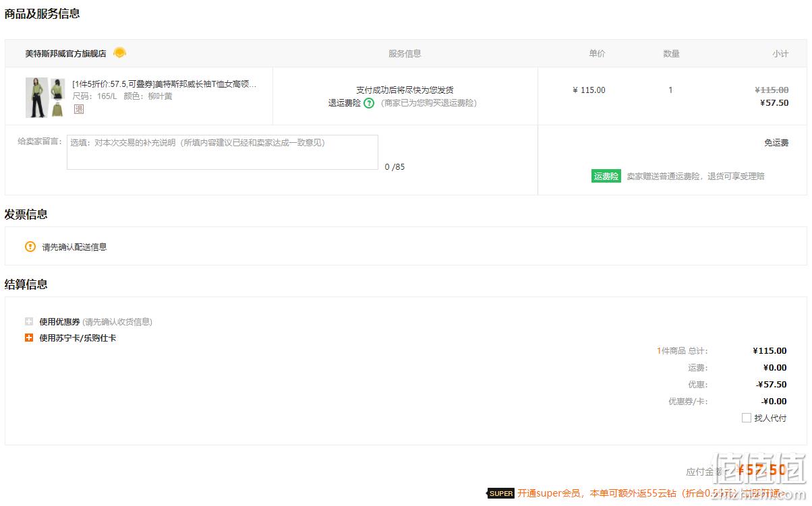This screenshot has width=812, height=506.
Task: Click the 单价 column header
Action: pos(597,54)
